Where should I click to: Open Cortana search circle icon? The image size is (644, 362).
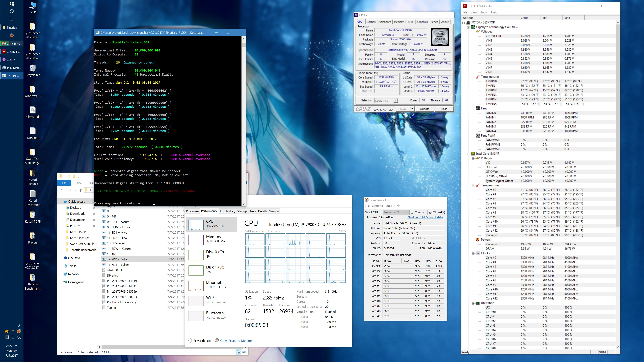click(12, 11)
